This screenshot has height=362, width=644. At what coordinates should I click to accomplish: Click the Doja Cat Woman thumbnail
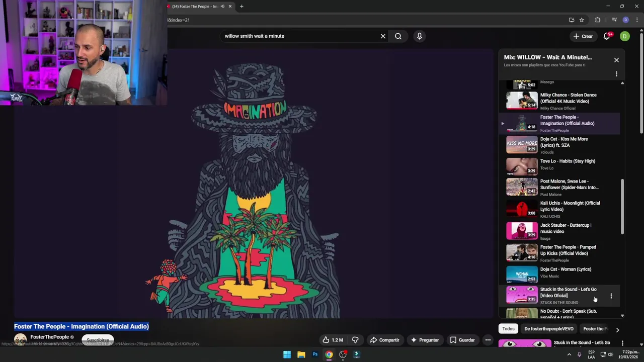click(522, 275)
